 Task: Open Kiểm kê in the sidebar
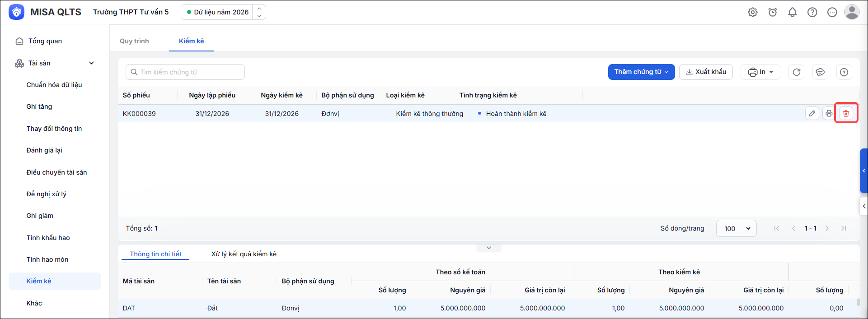55,281
